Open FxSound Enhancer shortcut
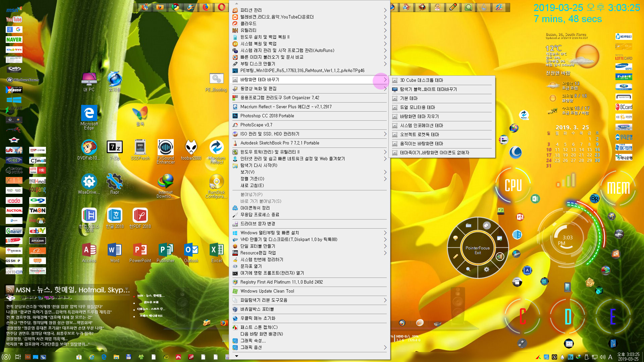Viewport: 644px width, 362px height. (x=166, y=152)
